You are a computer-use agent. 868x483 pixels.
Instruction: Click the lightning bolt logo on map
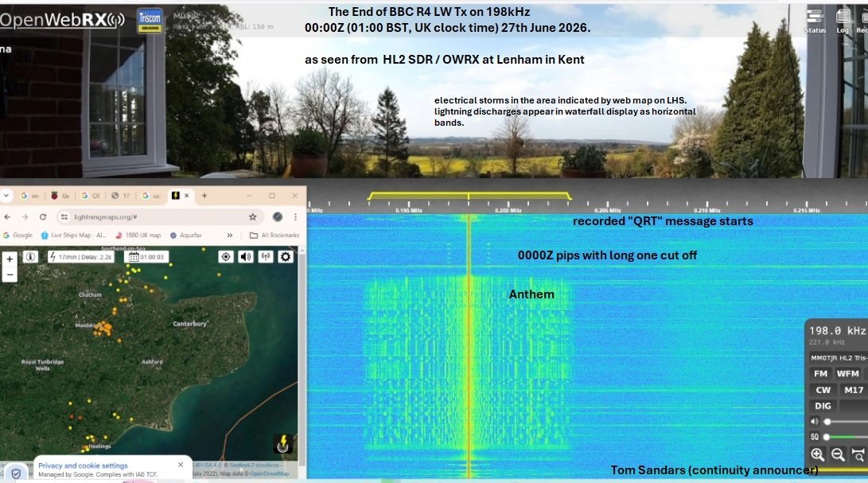tap(283, 444)
